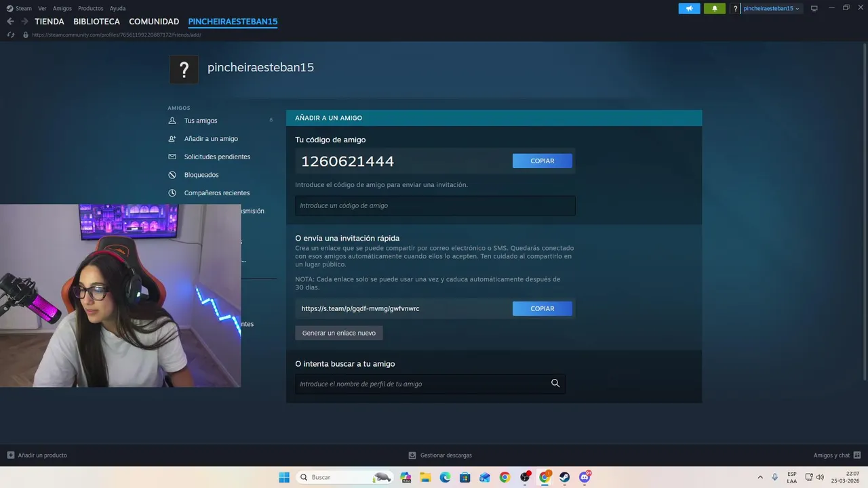Image resolution: width=868 pixels, height=488 pixels.
Task: Open the Amigos menu
Action: pos(62,8)
